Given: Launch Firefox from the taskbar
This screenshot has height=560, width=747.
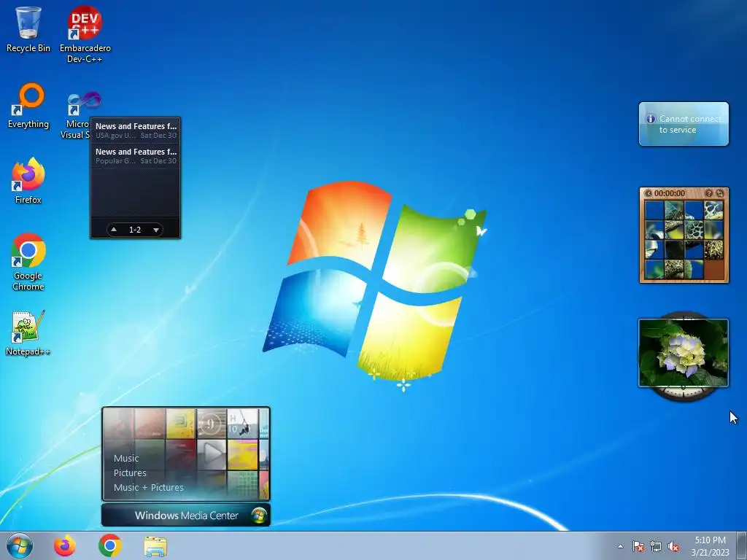Looking at the screenshot, I should [x=65, y=545].
